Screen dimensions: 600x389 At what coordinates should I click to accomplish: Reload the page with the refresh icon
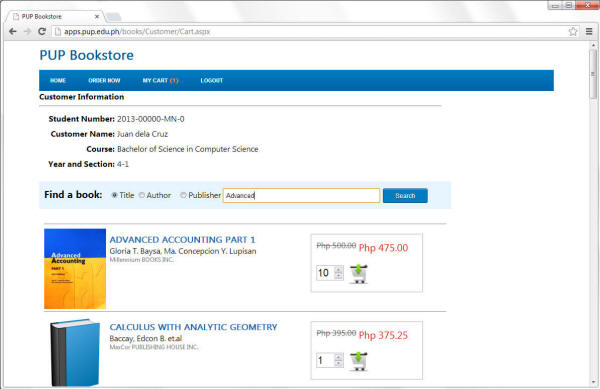42,31
